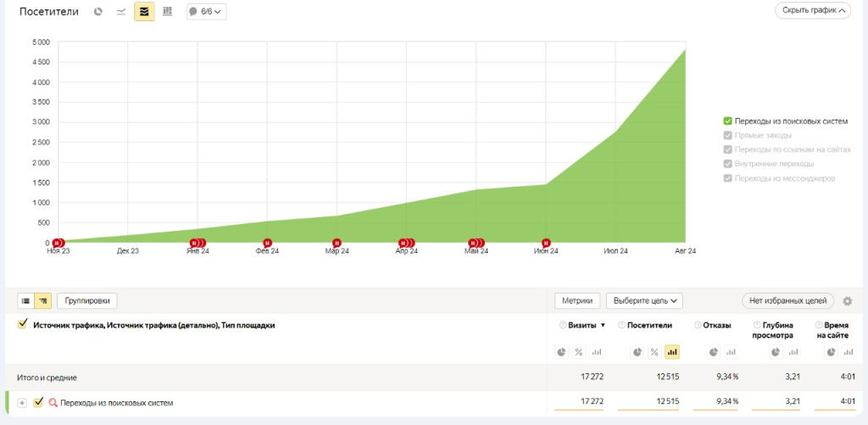The width and height of the screenshot is (868, 425).
Task: Collapse chart with Скрыть график button
Action: point(812,11)
